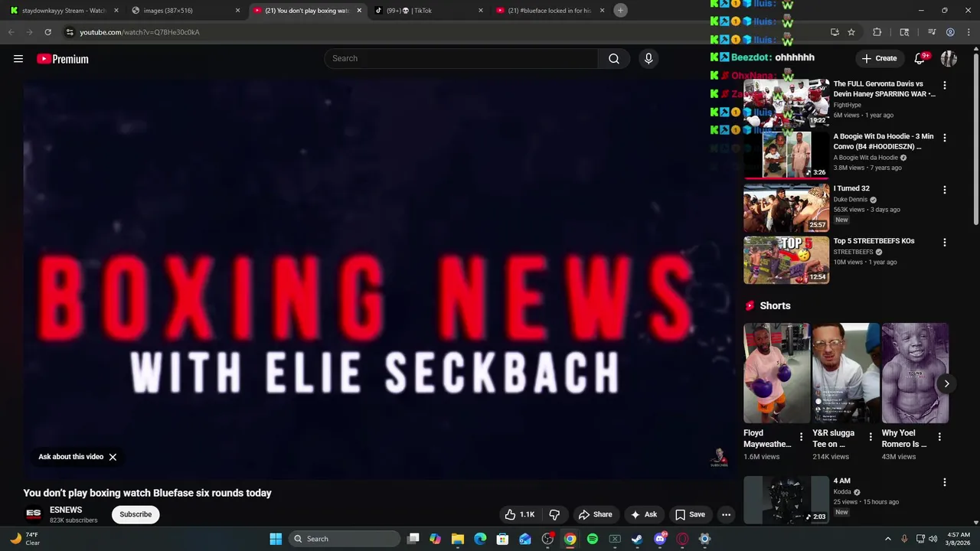The height and width of the screenshot is (551, 980).
Task: Open Discord from the taskbar
Action: [x=660, y=539]
